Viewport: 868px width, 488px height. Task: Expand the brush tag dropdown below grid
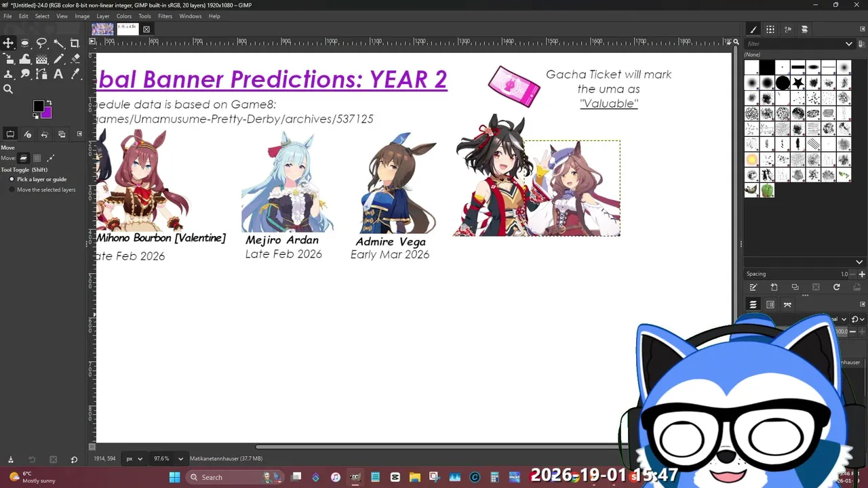coord(859,262)
